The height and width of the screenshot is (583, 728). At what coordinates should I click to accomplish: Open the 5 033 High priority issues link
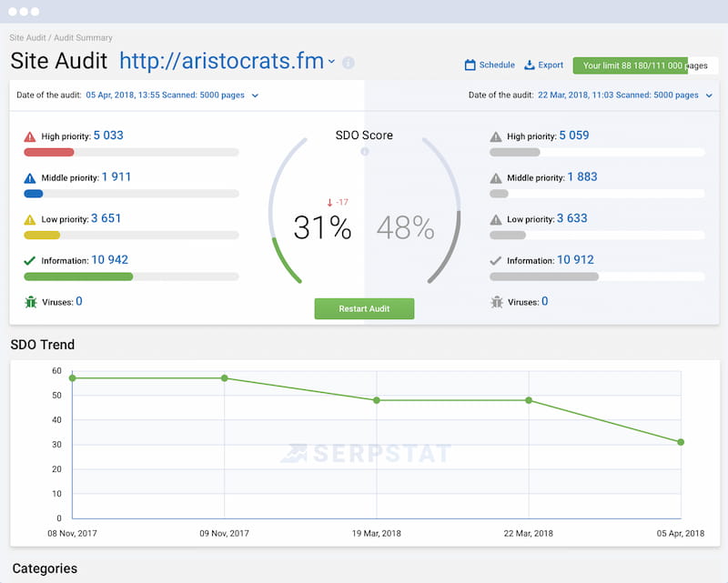[x=107, y=136]
